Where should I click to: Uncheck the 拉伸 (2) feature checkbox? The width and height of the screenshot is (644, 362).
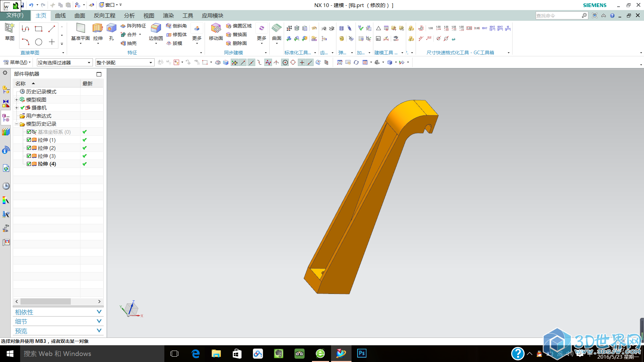click(29, 148)
